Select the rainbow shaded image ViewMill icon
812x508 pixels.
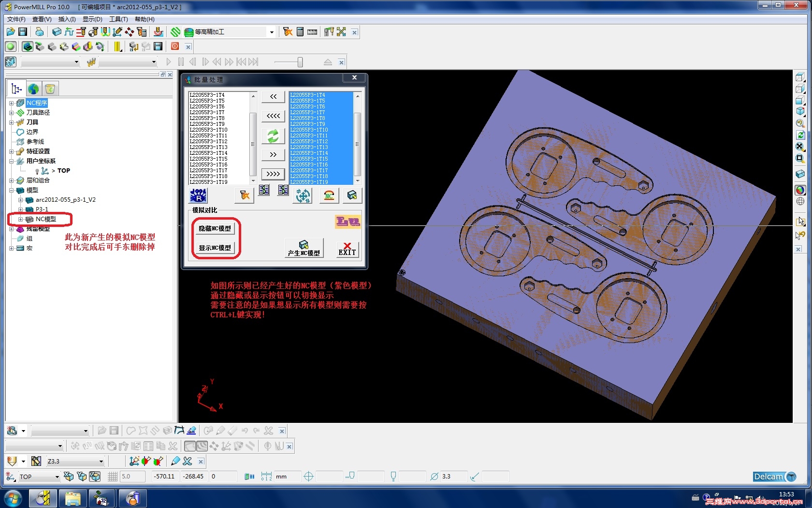[x=76, y=46]
